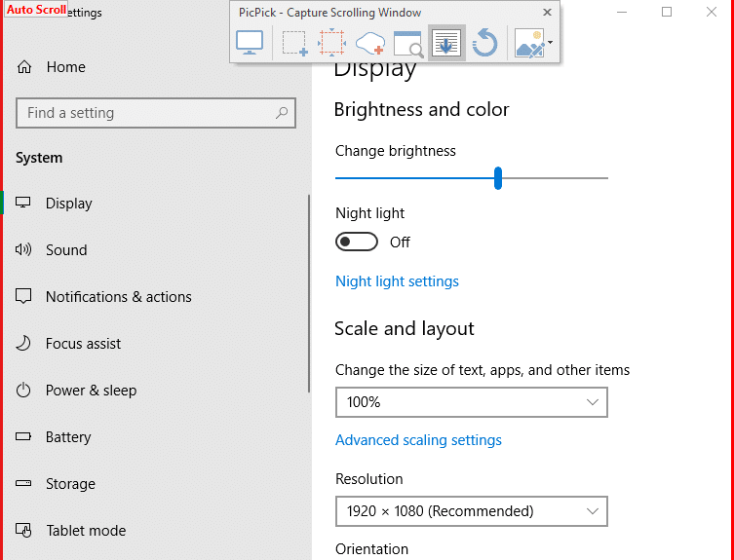
Task: Pick the freehand capture cloud icon
Action: point(370,43)
